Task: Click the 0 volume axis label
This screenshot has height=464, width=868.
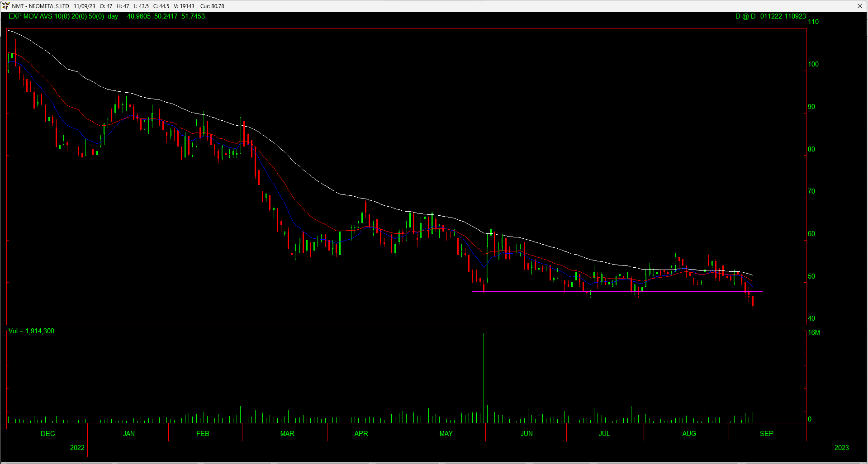Action: 810,419
